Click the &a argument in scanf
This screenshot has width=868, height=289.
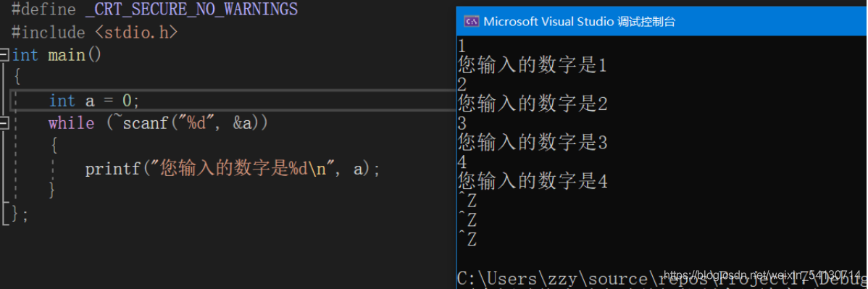pyautogui.click(x=245, y=123)
